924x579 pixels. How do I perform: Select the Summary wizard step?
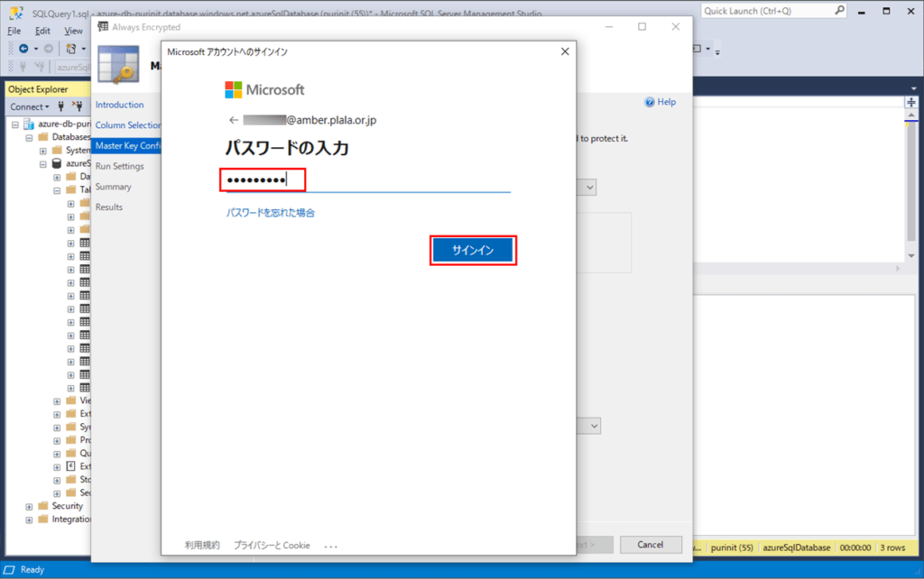(x=113, y=187)
